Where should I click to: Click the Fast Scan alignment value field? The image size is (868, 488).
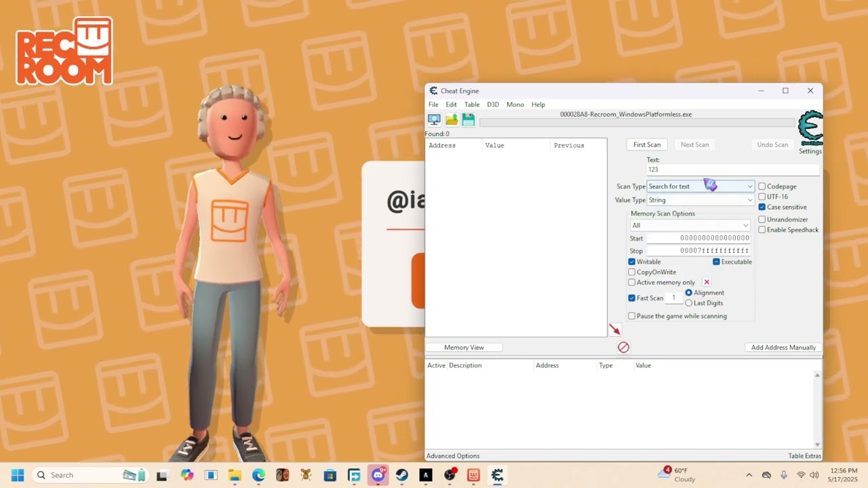coord(674,298)
